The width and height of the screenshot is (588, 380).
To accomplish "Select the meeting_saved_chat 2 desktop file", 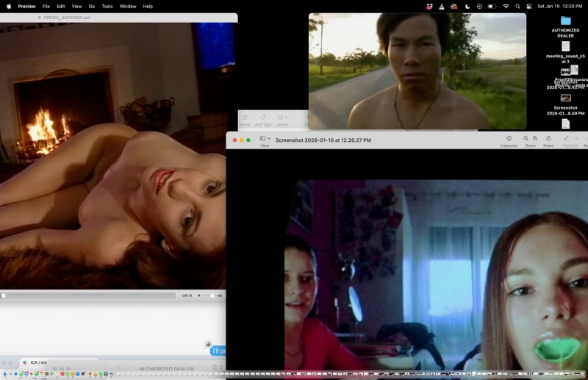I will point(565,52).
